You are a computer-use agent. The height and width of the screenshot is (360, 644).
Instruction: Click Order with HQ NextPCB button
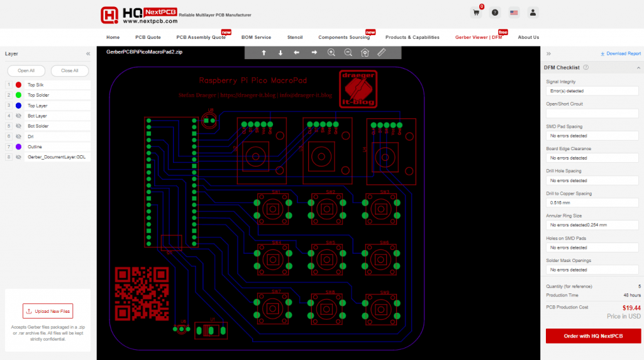[x=592, y=336]
